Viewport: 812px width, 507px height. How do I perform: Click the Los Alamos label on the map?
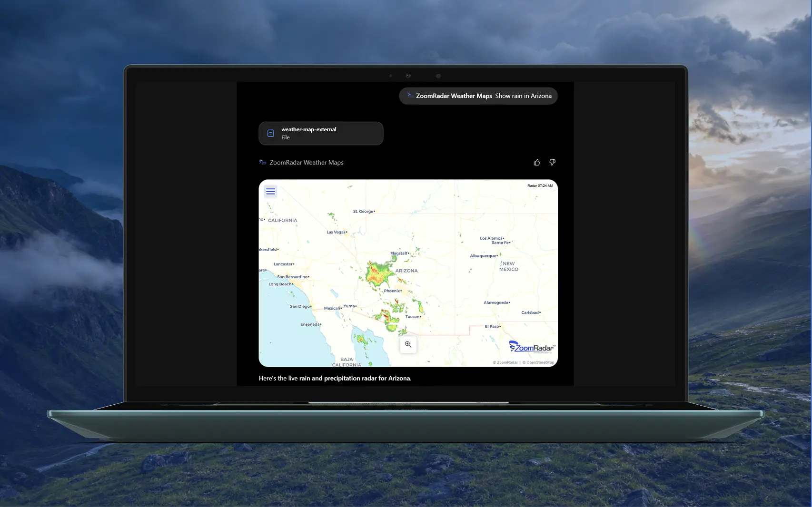coord(491,238)
